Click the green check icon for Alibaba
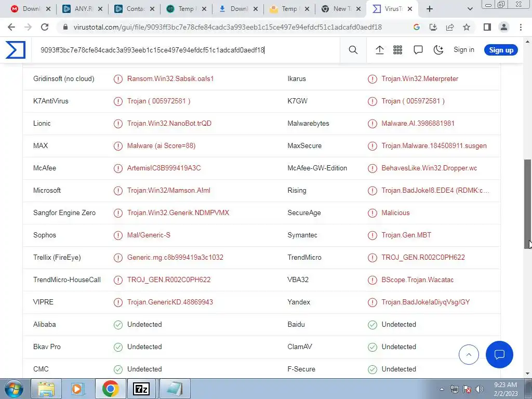532x399 pixels. 118,325
